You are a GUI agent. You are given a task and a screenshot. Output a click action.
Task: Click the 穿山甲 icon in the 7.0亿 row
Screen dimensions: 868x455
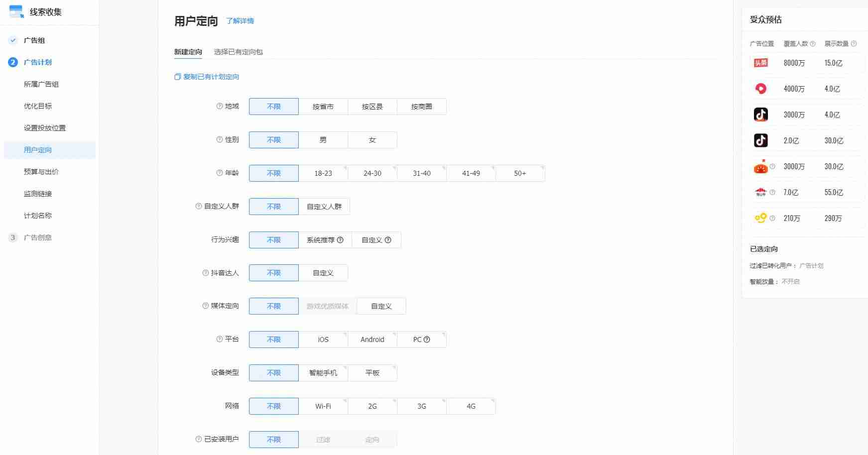[x=760, y=192]
